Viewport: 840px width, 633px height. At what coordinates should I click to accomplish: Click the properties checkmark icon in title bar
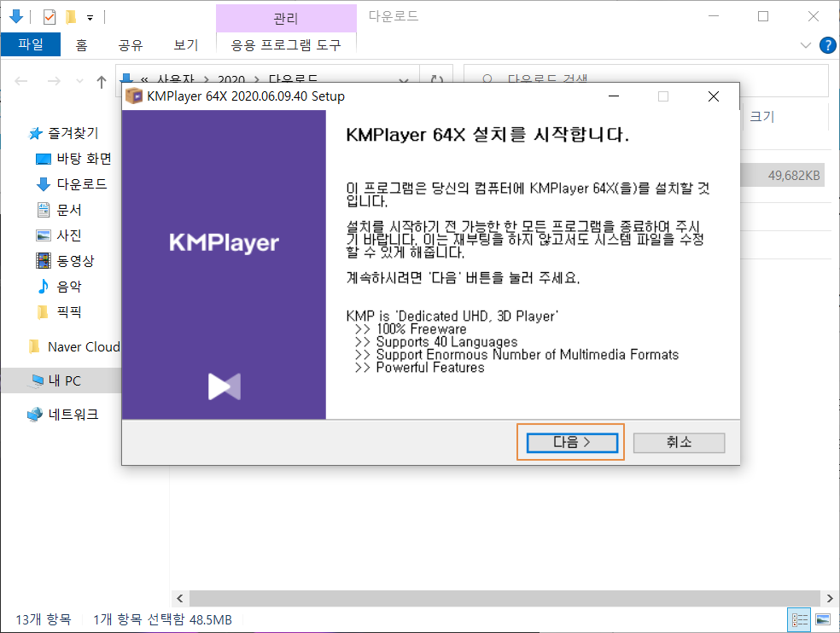[x=50, y=17]
